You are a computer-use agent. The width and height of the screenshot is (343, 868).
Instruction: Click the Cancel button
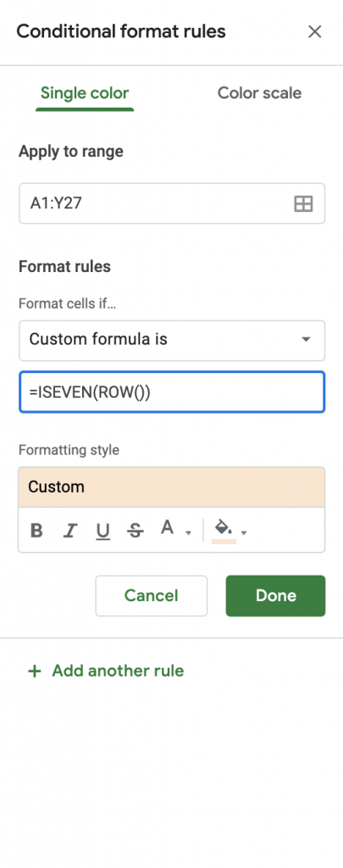point(151,596)
